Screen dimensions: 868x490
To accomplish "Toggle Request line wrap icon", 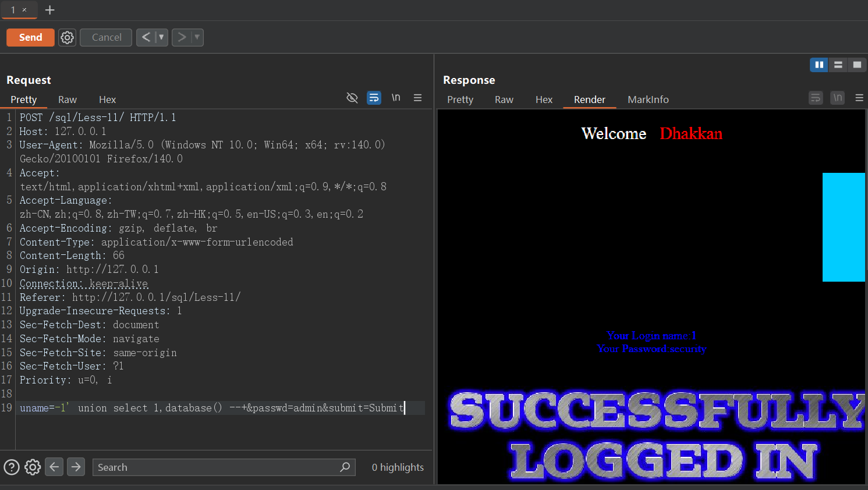I will coord(374,98).
